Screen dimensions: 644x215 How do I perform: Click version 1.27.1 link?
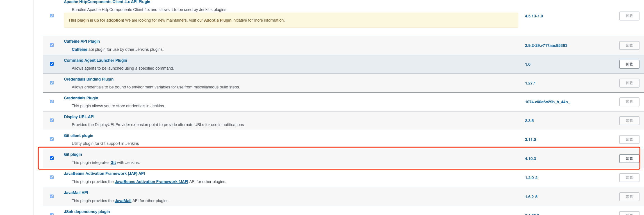tap(530, 83)
